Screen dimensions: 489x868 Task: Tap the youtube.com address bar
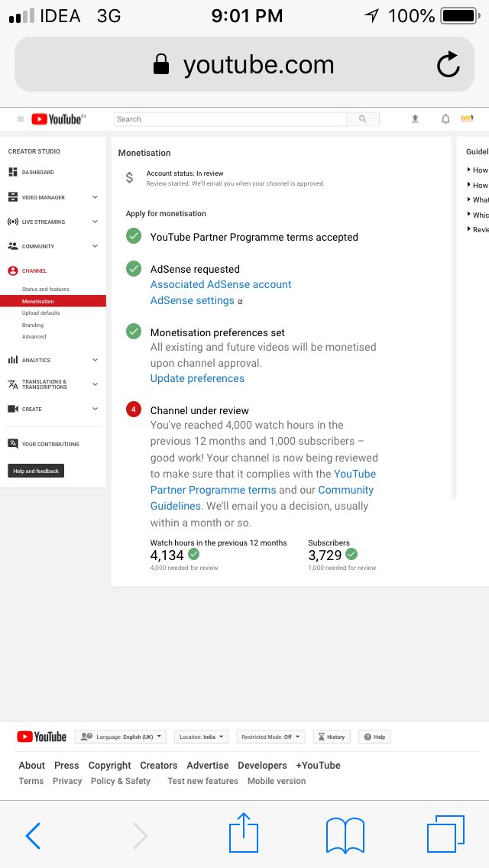244,65
